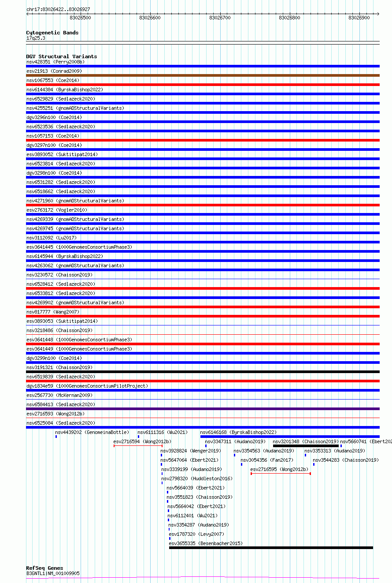Click the chr17:83026422..83026927 region label
The height and width of the screenshot is (583, 392).
[58, 9]
